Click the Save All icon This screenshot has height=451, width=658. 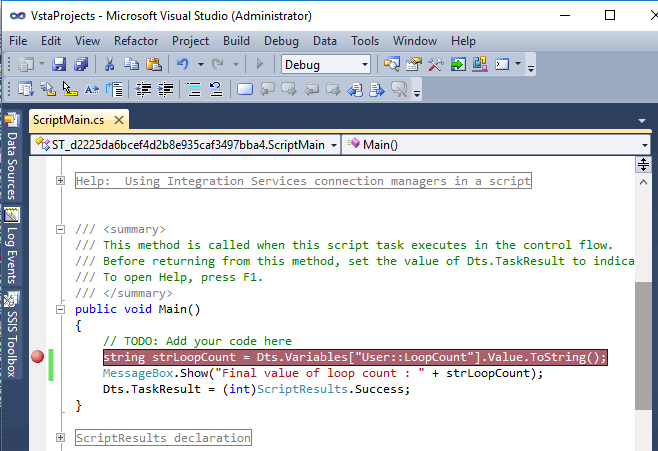[x=79, y=65]
